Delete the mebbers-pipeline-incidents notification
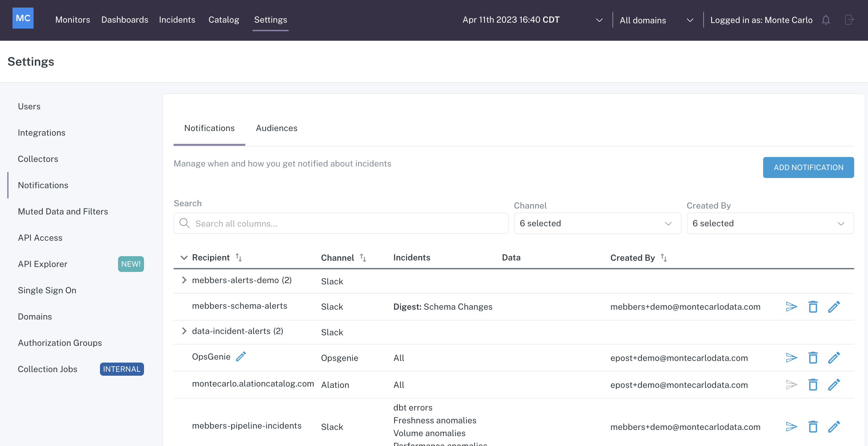Screen dimensions: 868x446 [x=813, y=427]
